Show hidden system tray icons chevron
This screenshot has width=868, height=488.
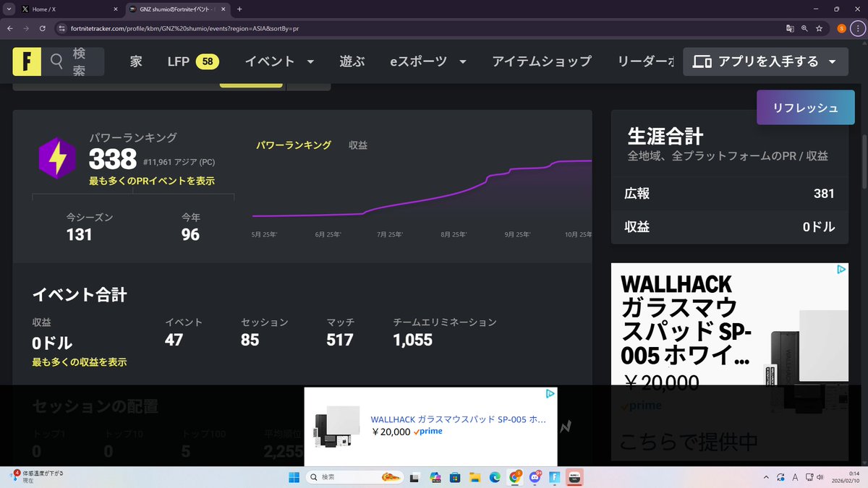pyautogui.click(x=766, y=477)
